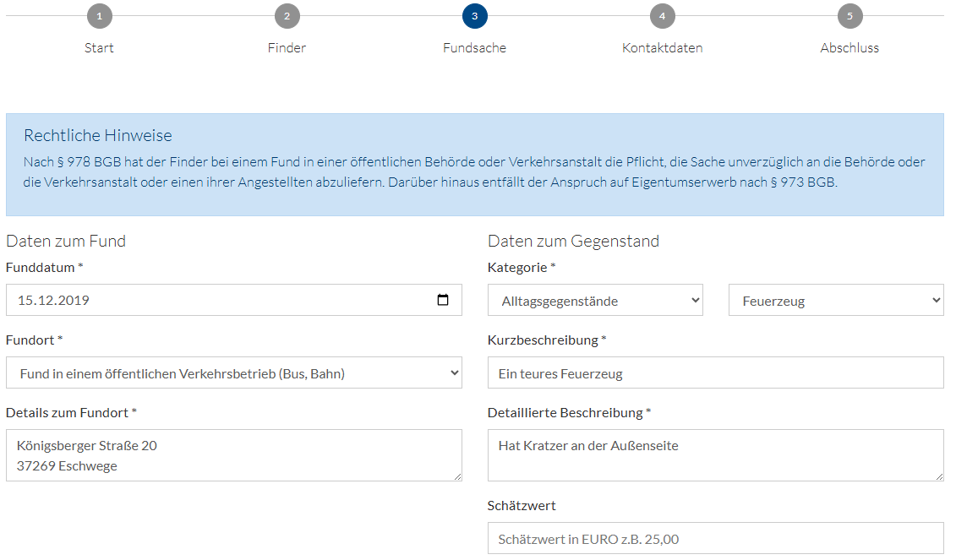Click the Funddatum date field

tap(220, 300)
